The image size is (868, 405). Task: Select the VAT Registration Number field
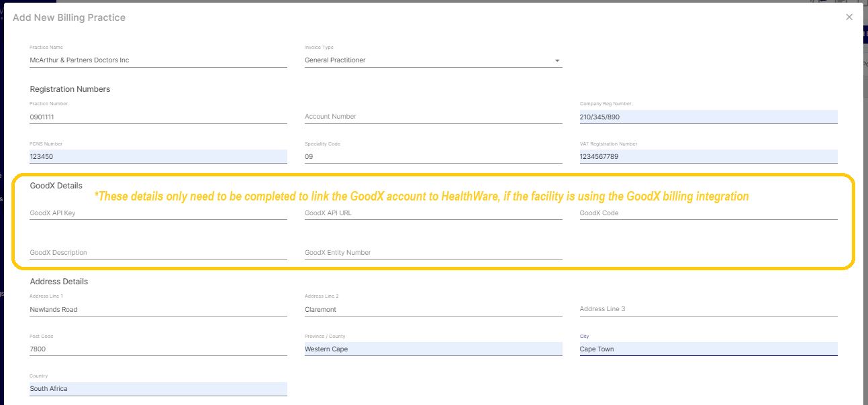708,157
